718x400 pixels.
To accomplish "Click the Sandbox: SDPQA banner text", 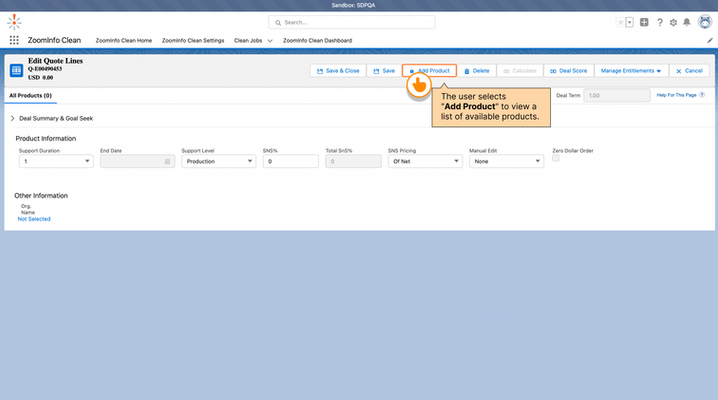I will tap(354, 5).
